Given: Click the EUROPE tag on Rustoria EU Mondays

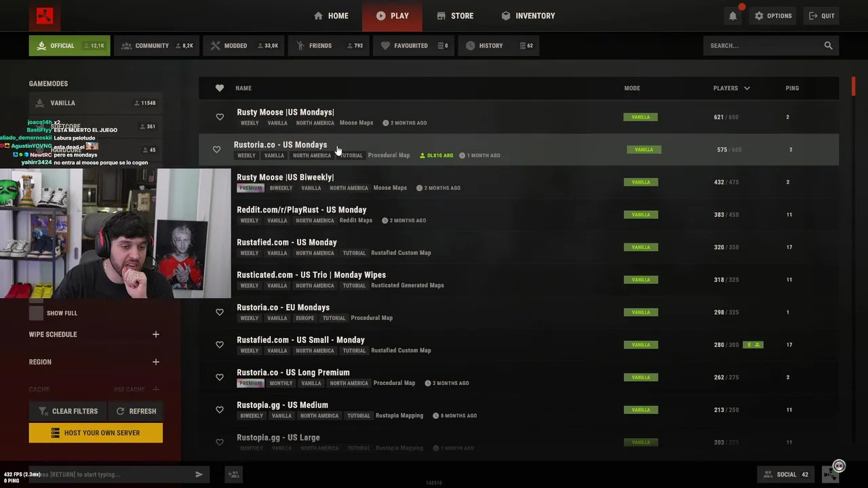Looking at the screenshot, I should point(305,318).
